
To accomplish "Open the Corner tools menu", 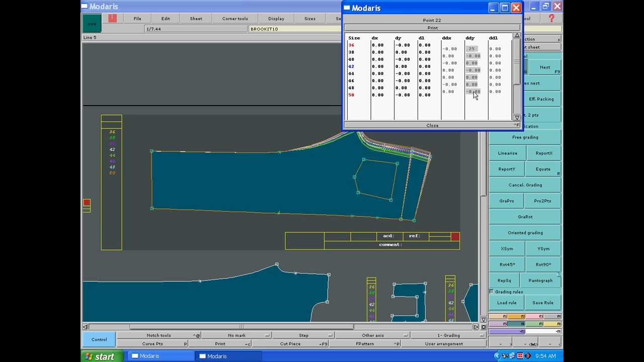I will (235, 19).
